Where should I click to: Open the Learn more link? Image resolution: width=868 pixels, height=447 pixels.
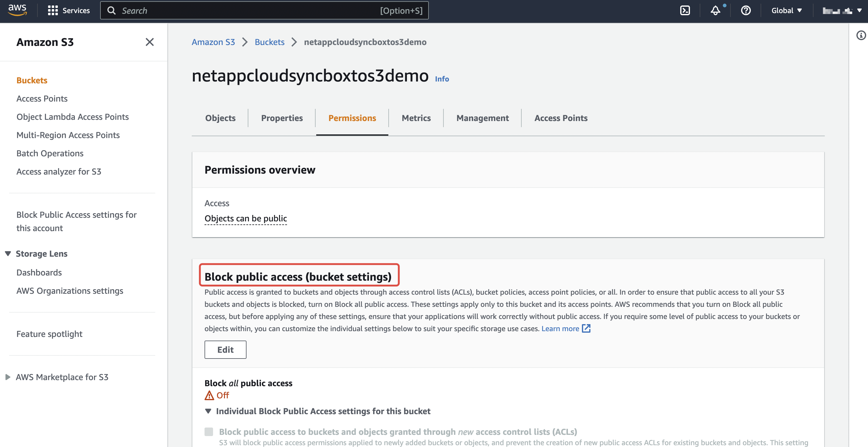(559, 328)
